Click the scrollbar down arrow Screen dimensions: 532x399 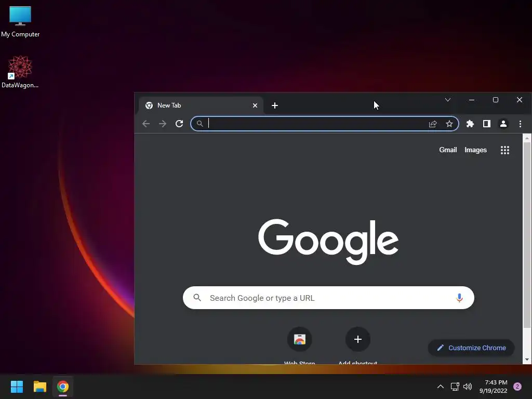(x=527, y=360)
